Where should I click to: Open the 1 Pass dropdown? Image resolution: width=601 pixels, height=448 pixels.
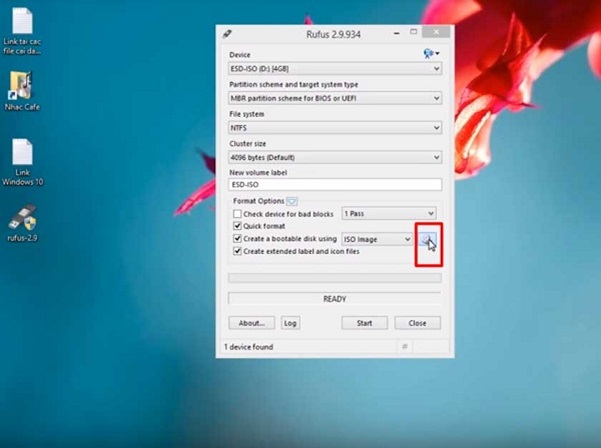point(389,213)
